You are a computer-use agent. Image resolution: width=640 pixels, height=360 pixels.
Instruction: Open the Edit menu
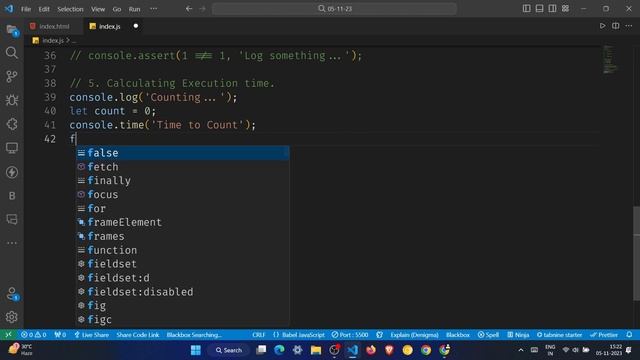tap(44, 9)
